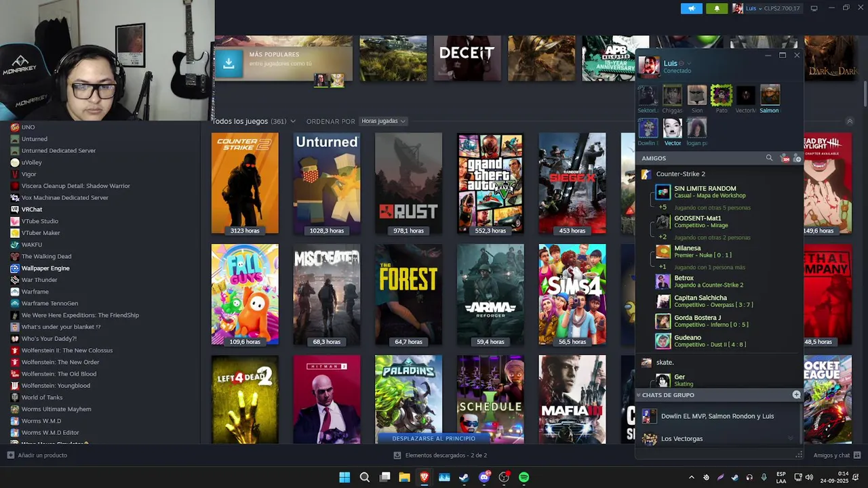Open Spotify from the taskbar
Viewport: 868px width, 488px height.
524,477
